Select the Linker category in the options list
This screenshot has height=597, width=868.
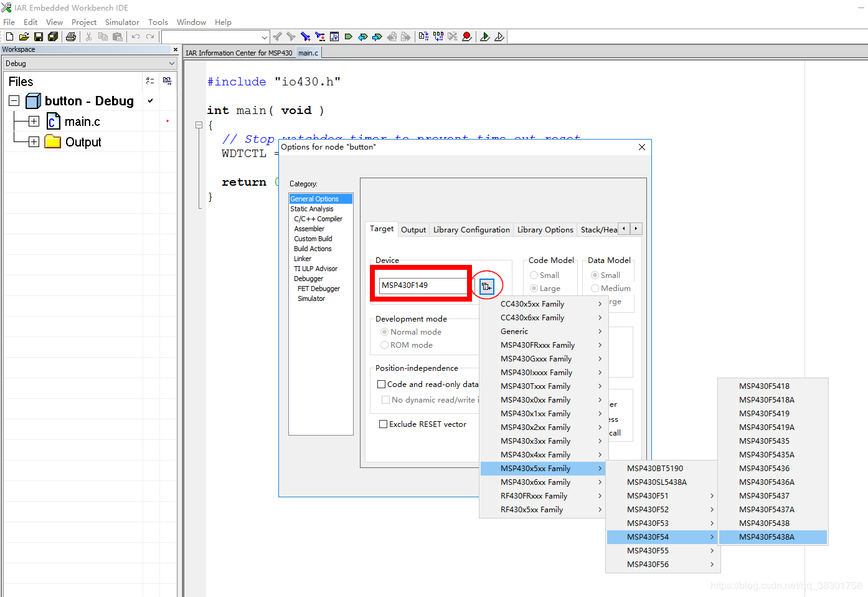tap(303, 259)
